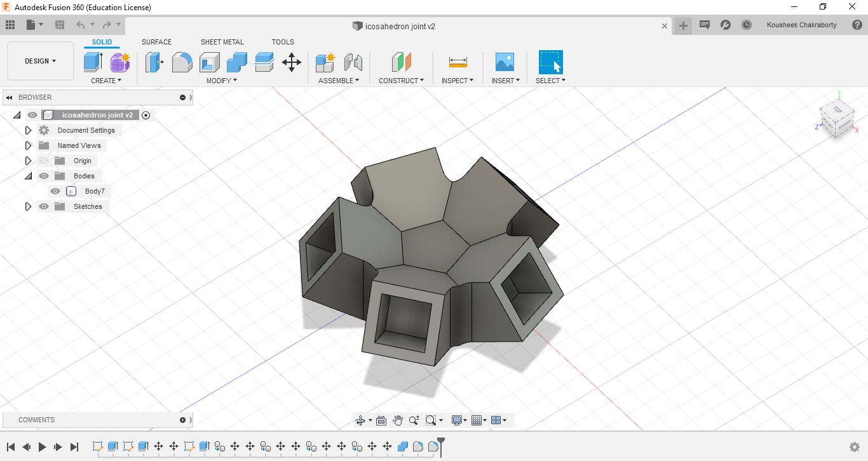
Task: Click the Combine tool in the Modify group
Action: coord(236,62)
